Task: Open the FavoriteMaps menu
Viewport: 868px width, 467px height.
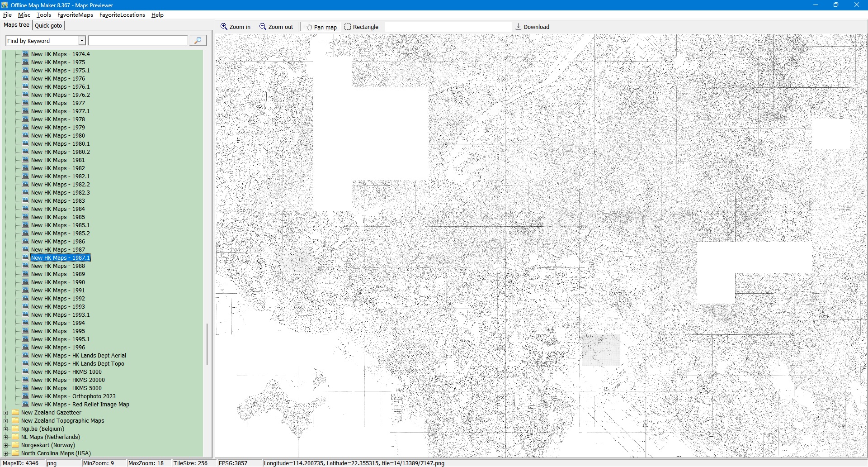Action: click(75, 15)
